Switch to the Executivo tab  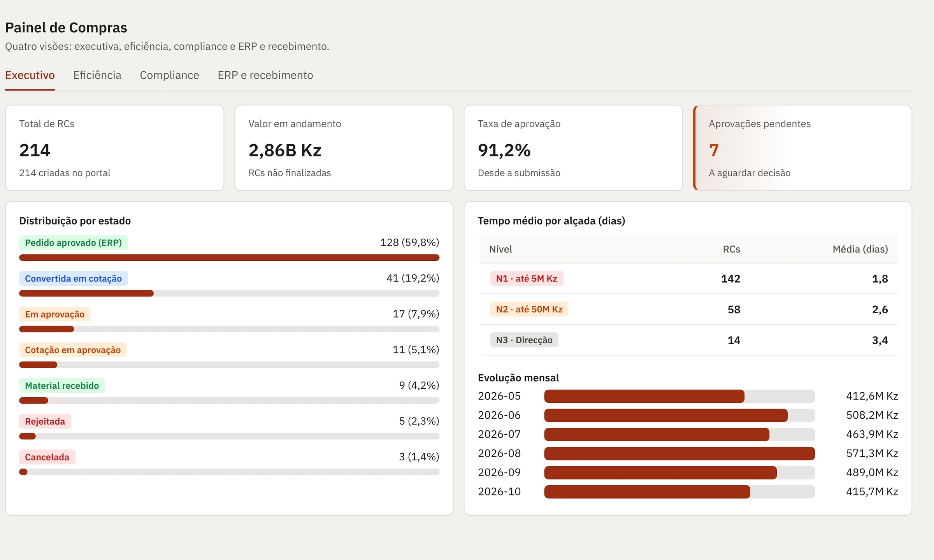click(x=30, y=75)
